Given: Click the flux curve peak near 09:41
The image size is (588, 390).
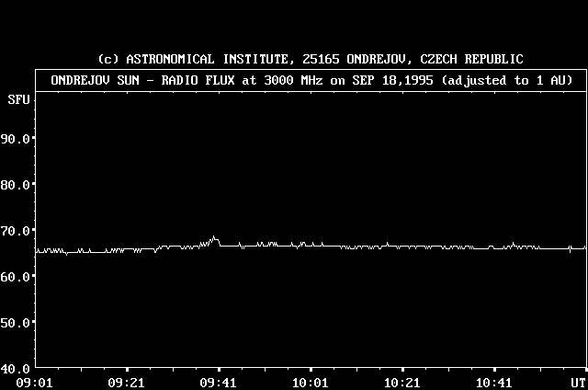Looking at the screenshot, I should point(215,238).
